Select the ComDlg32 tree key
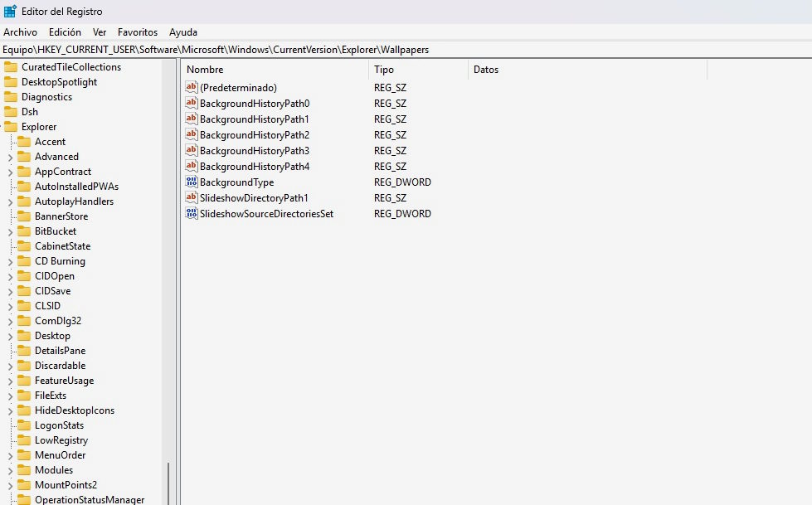This screenshot has height=505, width=812. (58, 321)
